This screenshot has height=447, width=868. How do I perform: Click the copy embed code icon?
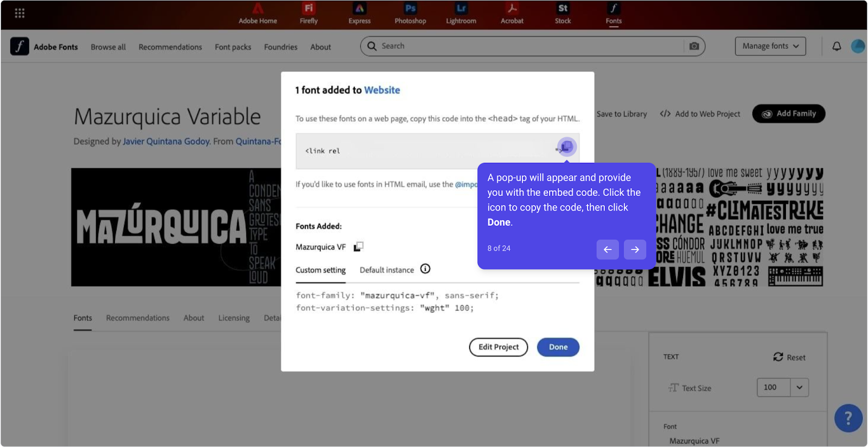tap(567, 147)
